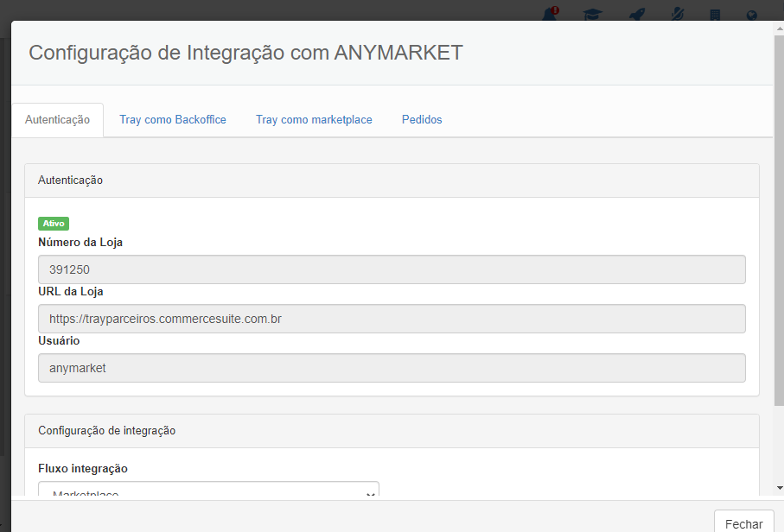The height and width of the screenshot is (532, 784).
Task: Go to the Pedidos tab
Action: (x=422, y=120)
